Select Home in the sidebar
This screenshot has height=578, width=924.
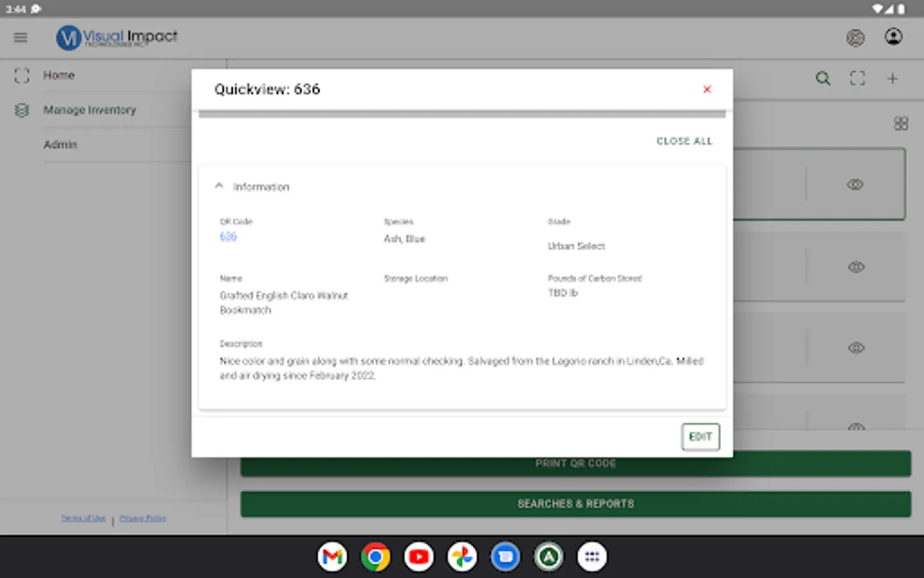[x=59, y=75]
